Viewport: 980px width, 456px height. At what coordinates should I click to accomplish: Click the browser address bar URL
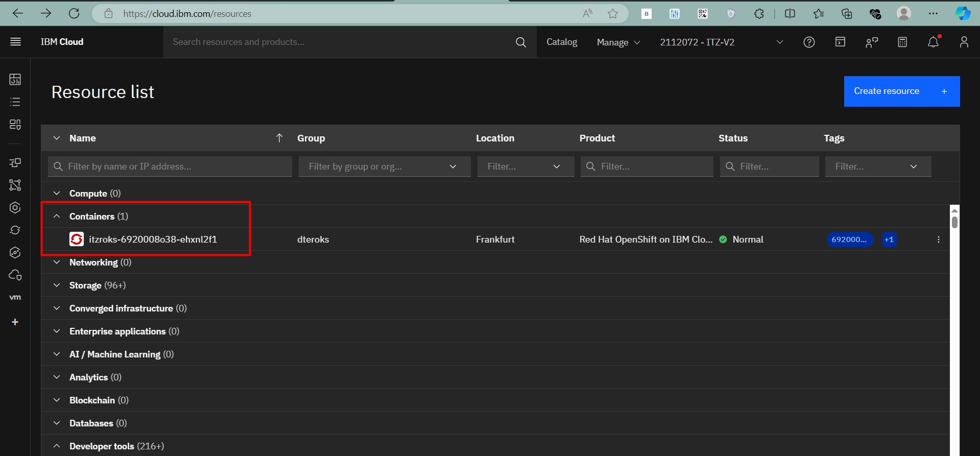point(187,14)
